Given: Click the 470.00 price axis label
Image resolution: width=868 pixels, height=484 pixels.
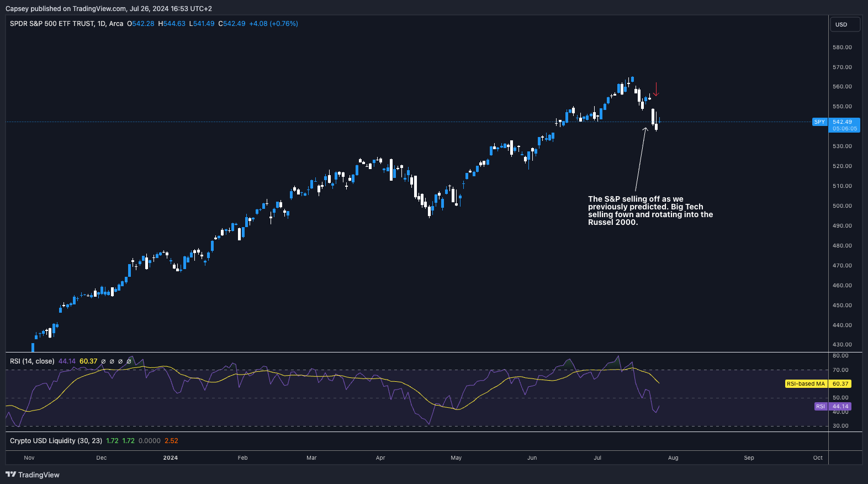Looking at the screenshot, I should 842,265.
